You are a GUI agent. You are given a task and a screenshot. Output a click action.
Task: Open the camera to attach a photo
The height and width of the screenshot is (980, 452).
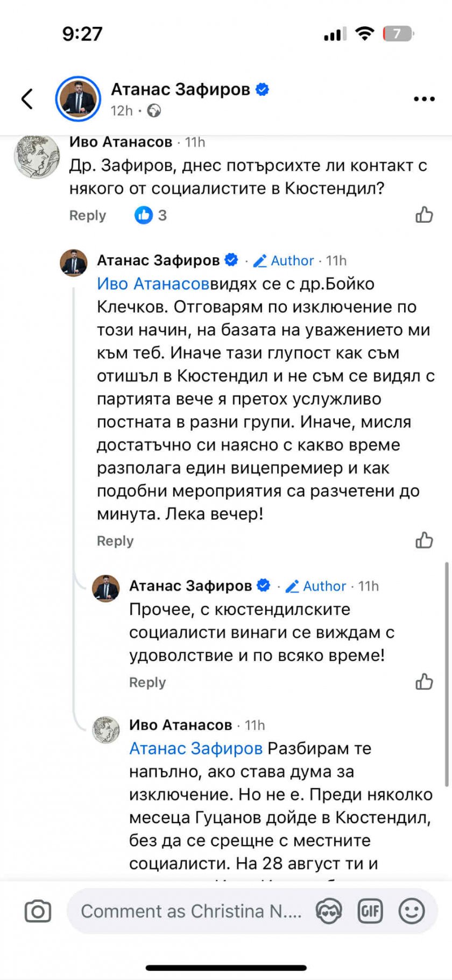click(x=38, y=911)
